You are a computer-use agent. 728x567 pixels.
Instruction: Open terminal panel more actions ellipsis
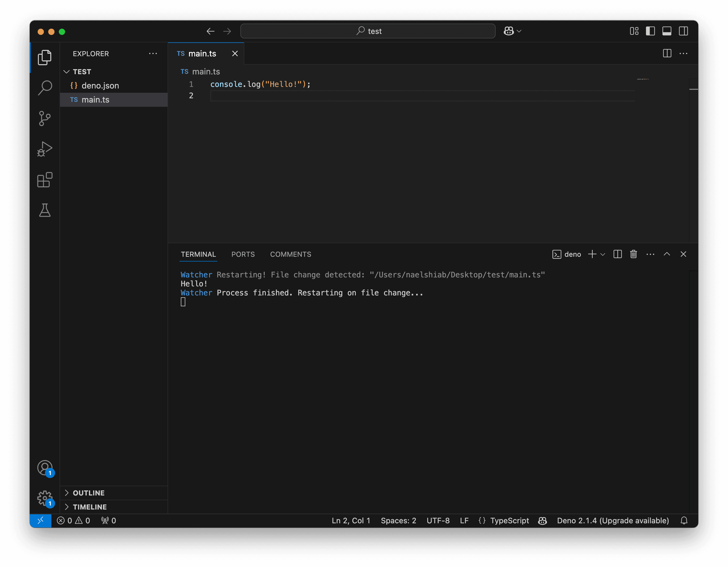650,254
